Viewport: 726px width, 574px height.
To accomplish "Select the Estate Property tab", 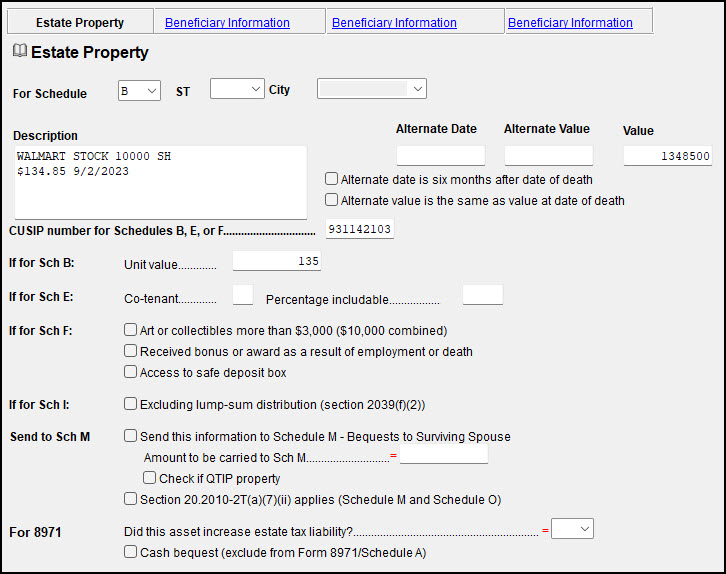I will coord(80,22).
